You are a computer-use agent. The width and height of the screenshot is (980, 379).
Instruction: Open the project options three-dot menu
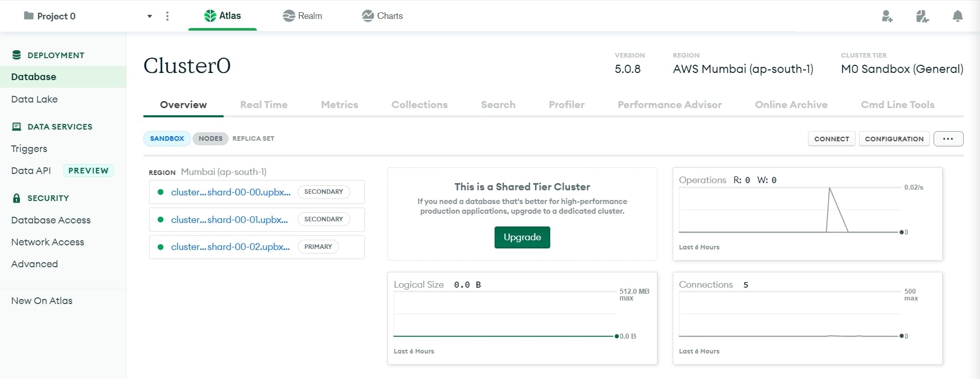click(x=167, y=16)
